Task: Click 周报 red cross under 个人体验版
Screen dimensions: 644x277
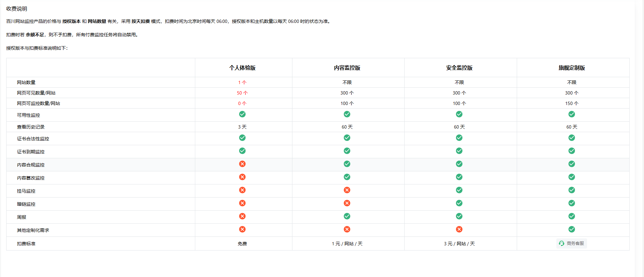Action: pyautogui.click(x=242, y=216)
